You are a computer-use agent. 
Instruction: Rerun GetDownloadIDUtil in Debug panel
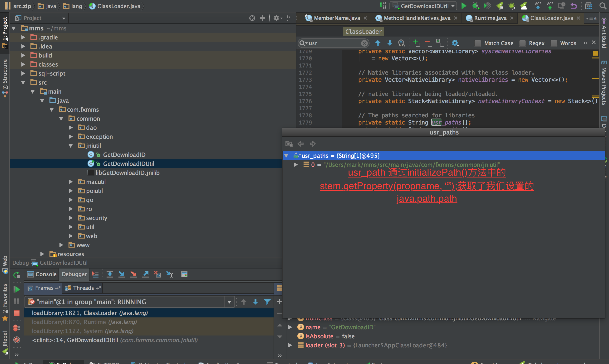(x=17, y=275)
